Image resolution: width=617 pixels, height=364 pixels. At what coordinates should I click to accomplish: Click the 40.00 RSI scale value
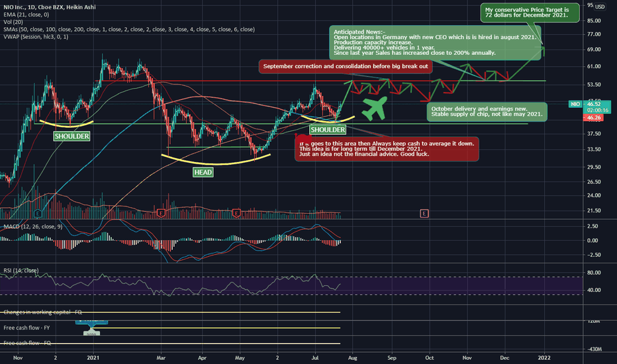point(594,290)
